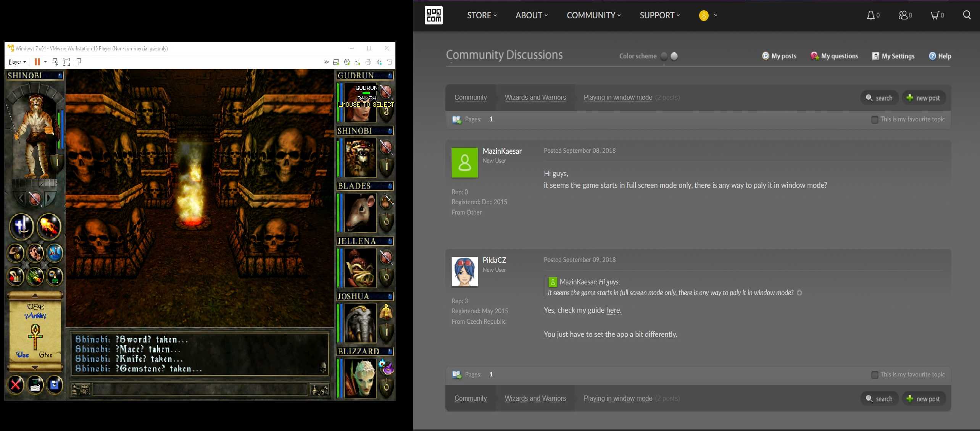Expand the VMware toolbar double chevron
Image resolution: width=980 pixels, height=431 pixels.
tap(326, 62)
